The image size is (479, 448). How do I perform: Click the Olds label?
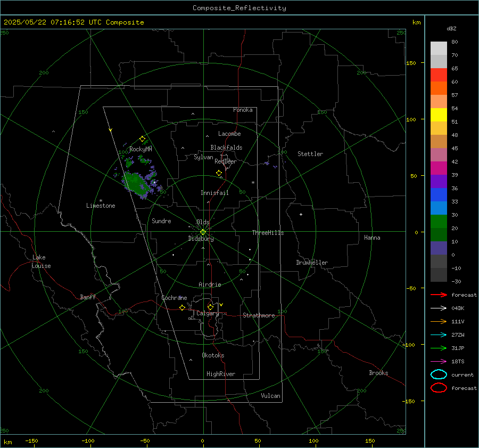click(203, 222)
